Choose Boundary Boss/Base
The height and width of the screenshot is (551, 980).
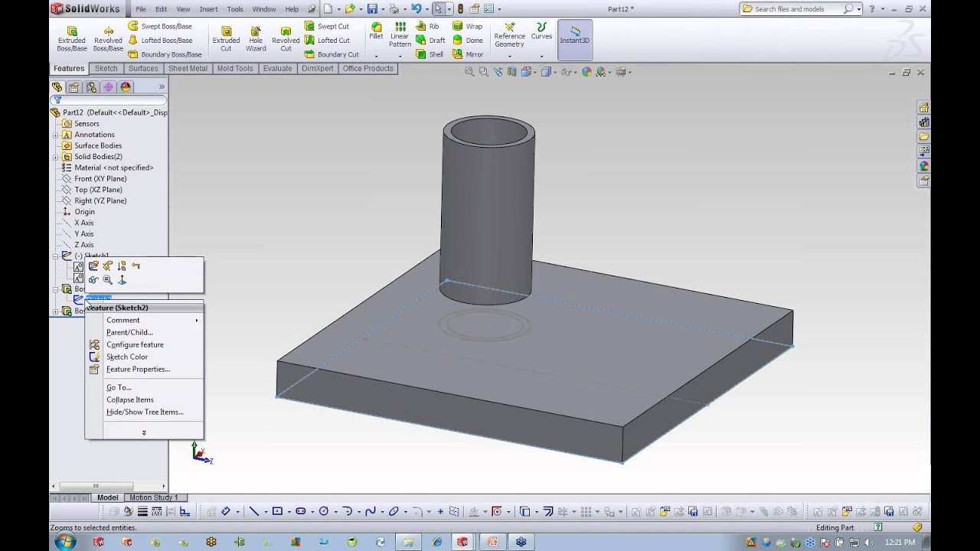pyautogui.click(x=165, y=54)
